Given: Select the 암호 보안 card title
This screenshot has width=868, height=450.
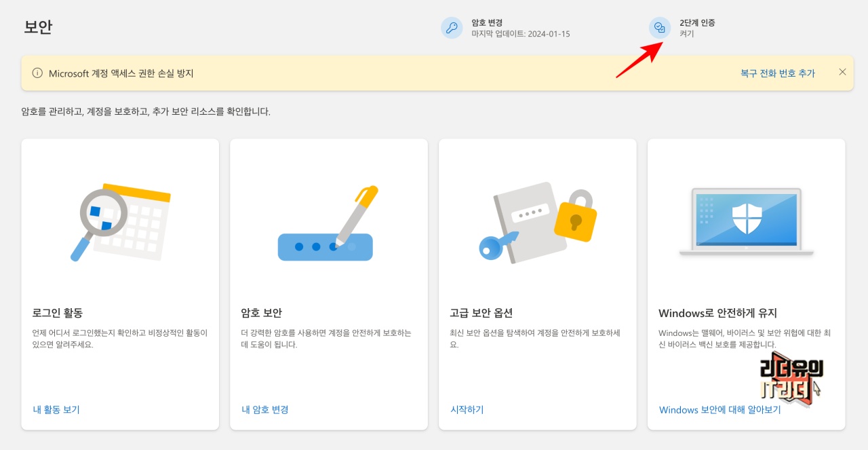Looking at the screenshot, I should coord(261,313).
